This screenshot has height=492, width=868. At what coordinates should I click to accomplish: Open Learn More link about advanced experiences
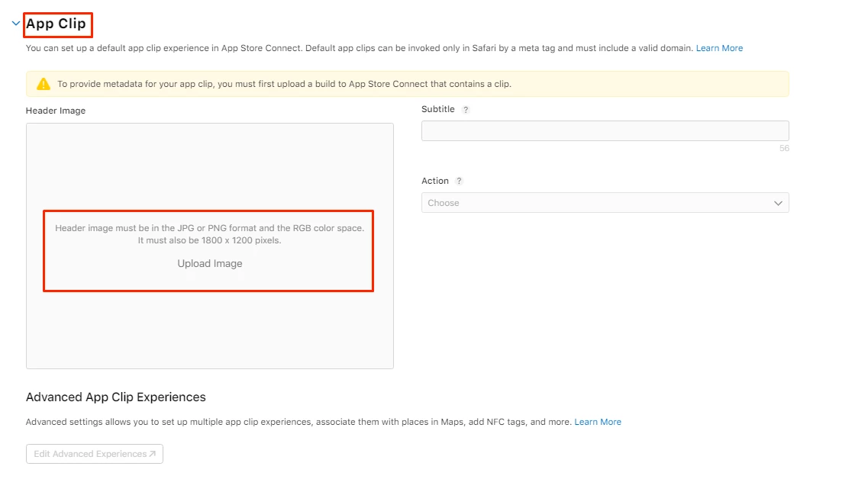click(597, 422)
